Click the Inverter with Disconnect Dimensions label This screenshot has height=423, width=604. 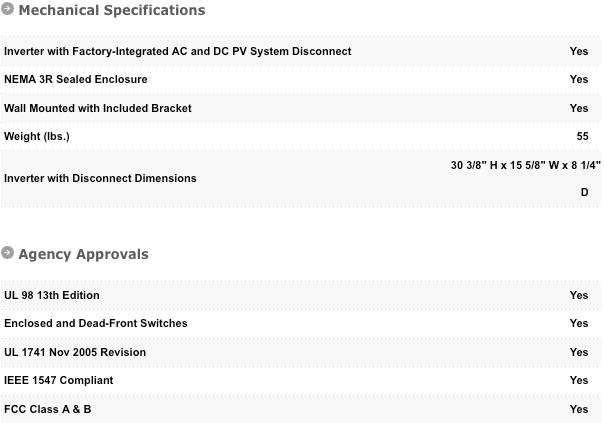coord(100,178)
